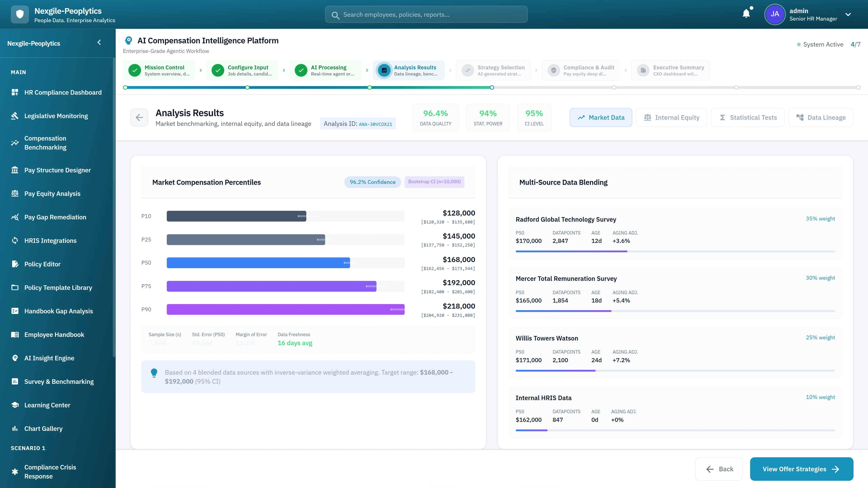
Task: Open the HRIS Integrations panel
Action: pos(51,240)
